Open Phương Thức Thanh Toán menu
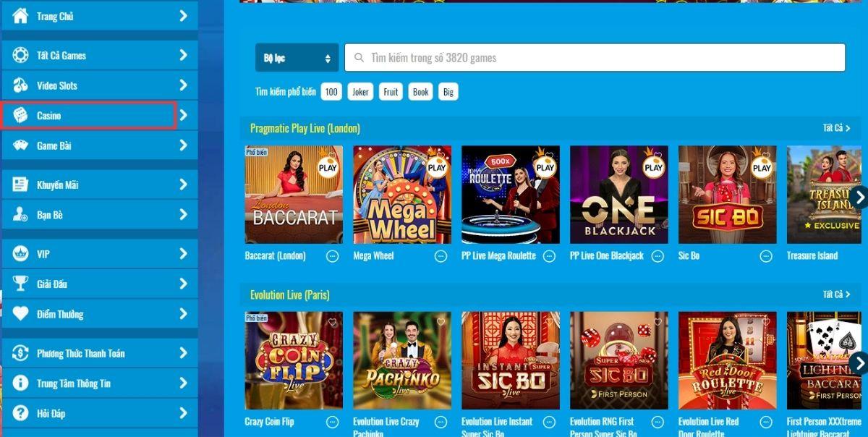 coord(99,353)
